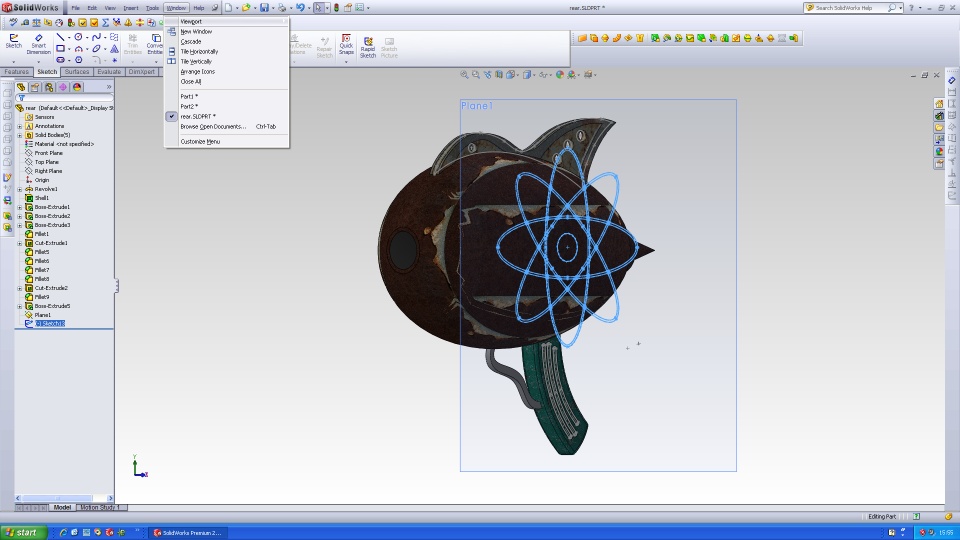Image resolution: width=960 pixels, height=540 pixels.
Task: Click the Zoom to Area icon
Action: [476, 75]
